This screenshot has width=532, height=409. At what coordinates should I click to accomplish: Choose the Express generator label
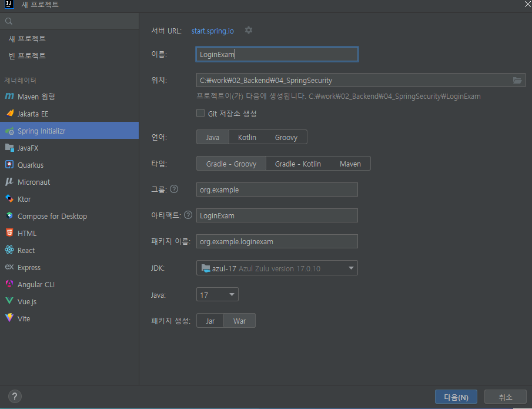pos(29,267)
